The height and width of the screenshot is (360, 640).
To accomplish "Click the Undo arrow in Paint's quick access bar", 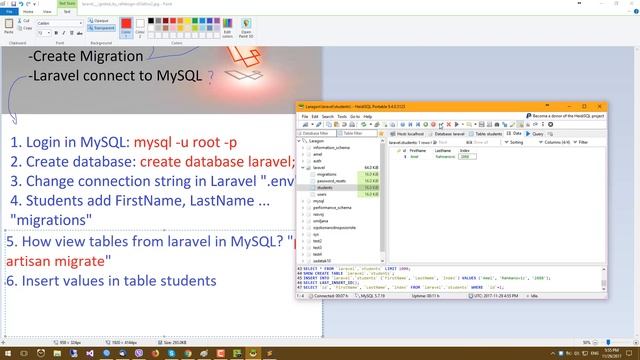I will tap(21, 4).
